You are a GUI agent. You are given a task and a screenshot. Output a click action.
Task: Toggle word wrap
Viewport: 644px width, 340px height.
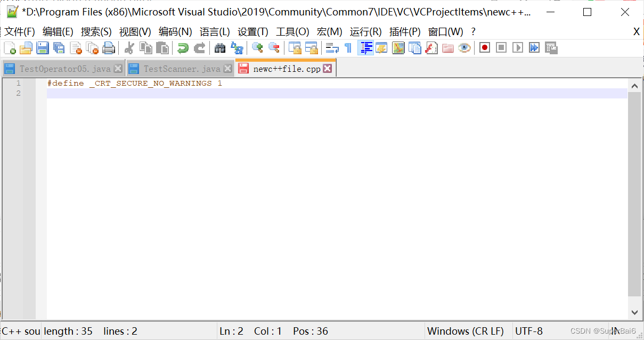coord(331,48)
